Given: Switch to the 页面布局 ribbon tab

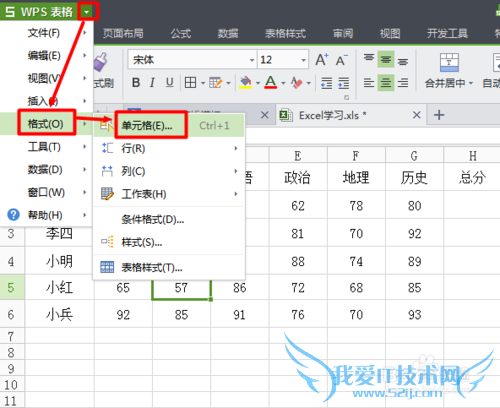Looking at the screenshot, I should click(123, 33).
